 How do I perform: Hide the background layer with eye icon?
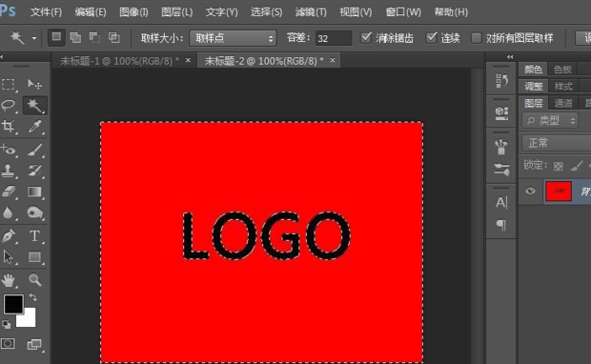coord(530,191)
